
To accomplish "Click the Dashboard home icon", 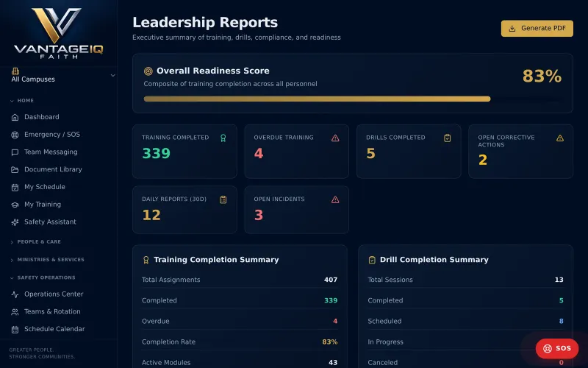I will [x=15, y=117].
